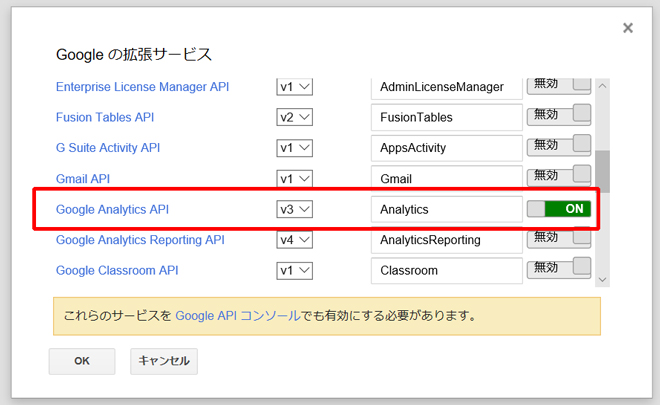
Task: Turn off the Analytics ON toggle
Action: 559,209
